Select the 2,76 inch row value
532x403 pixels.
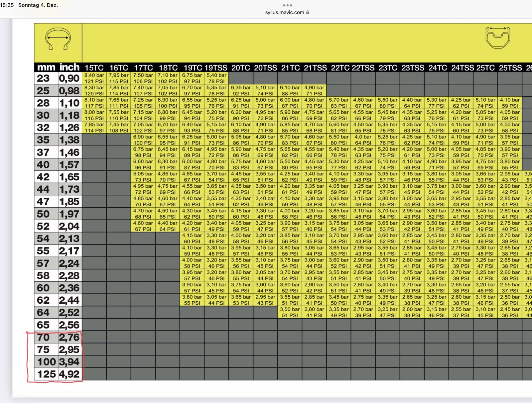click(x=69, y=337)
